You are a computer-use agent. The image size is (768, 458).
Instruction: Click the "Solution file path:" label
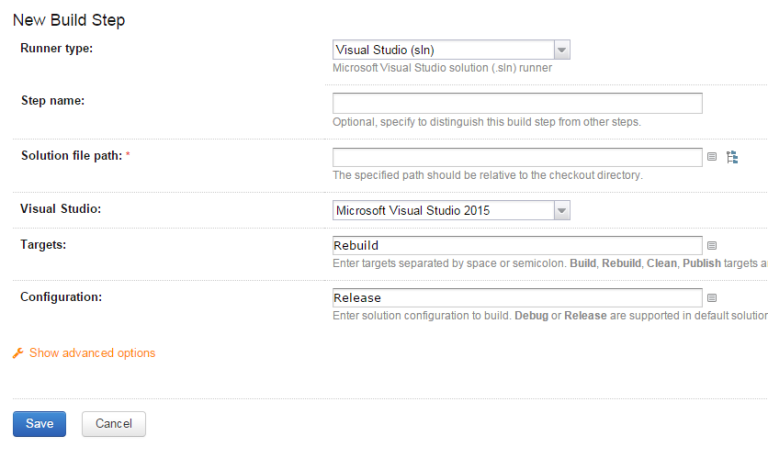click(x=72, y=155)
